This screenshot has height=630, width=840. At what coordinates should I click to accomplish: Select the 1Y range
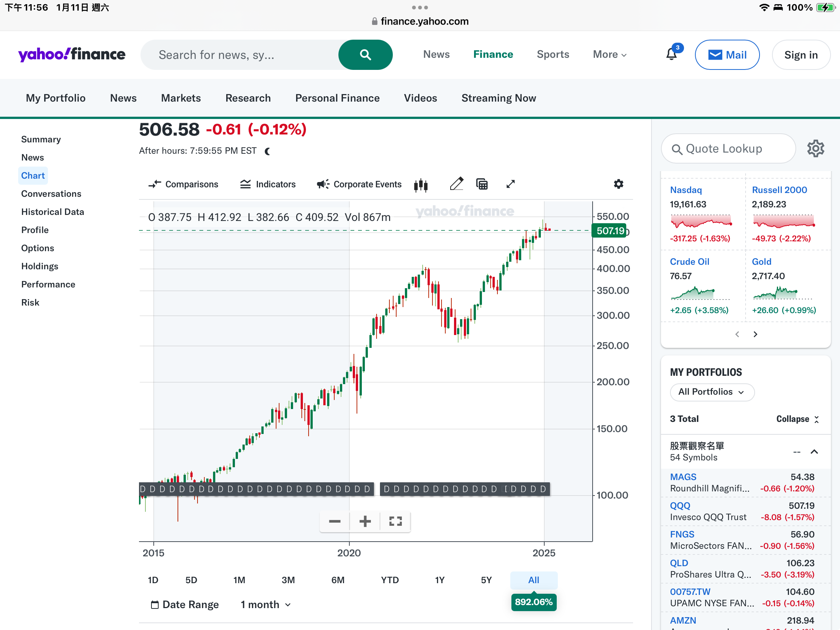tap(439, 580)
